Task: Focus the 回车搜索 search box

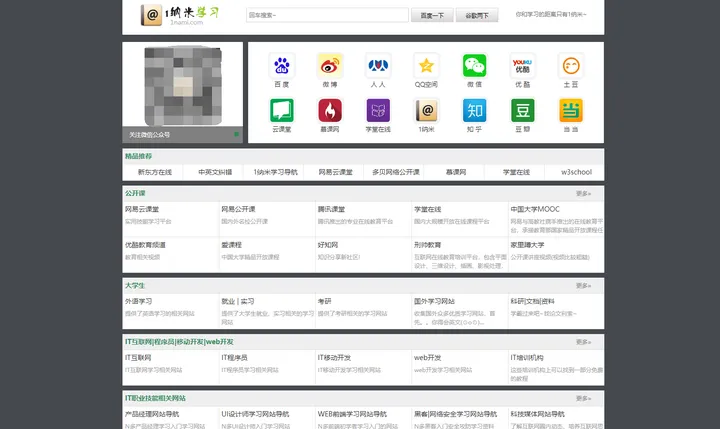Action: click(x=327, y=15)
